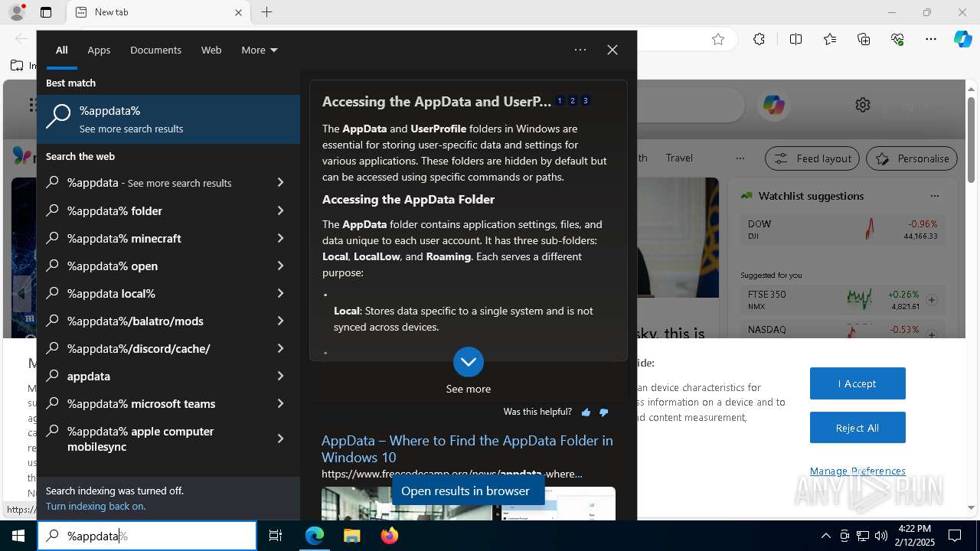Click Personalise button
This screenshot has width=980, height=551.
point(912,158)
